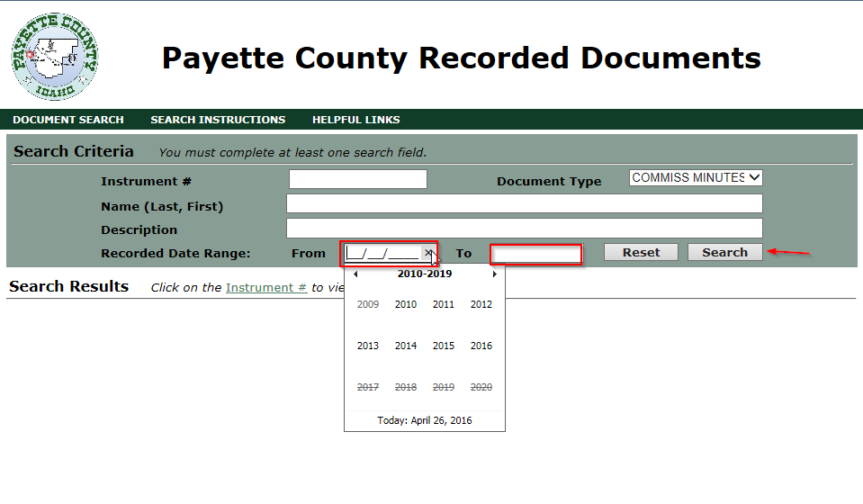Click the Reset button
The height and width of the screenshot is (504, 863).
pos(642,252)
